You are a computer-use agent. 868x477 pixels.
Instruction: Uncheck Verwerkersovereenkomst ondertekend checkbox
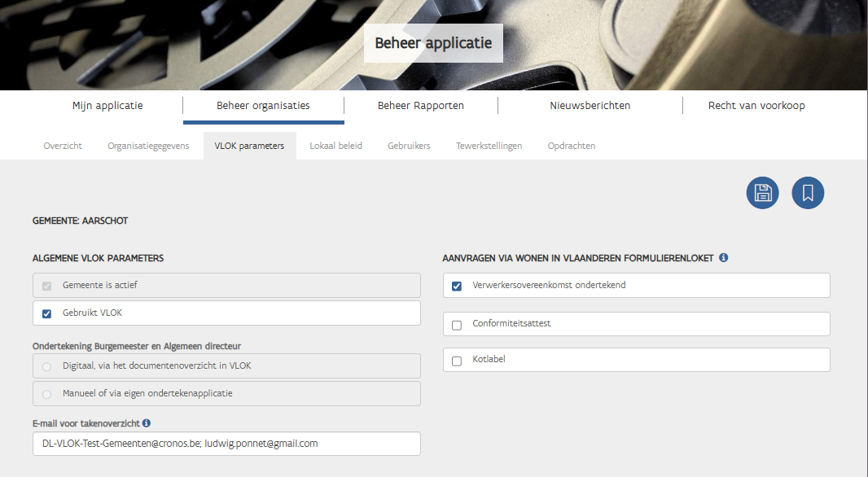pos(457,286)
